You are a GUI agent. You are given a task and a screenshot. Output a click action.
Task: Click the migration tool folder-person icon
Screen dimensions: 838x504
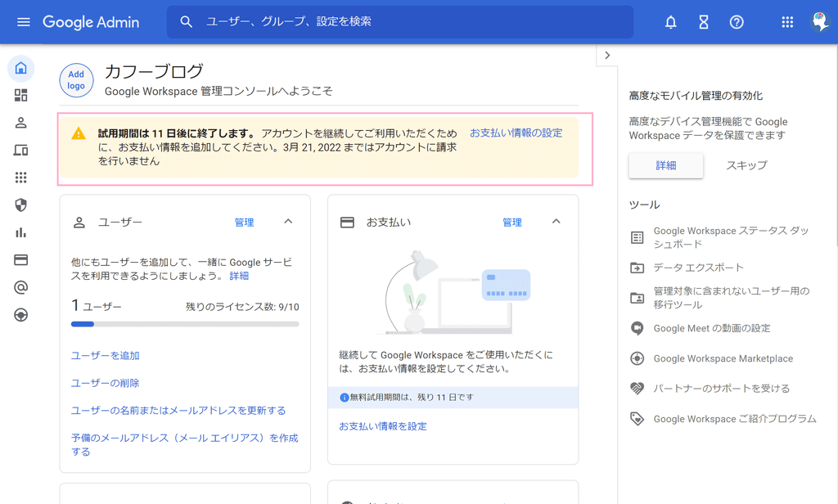point(637,298)
